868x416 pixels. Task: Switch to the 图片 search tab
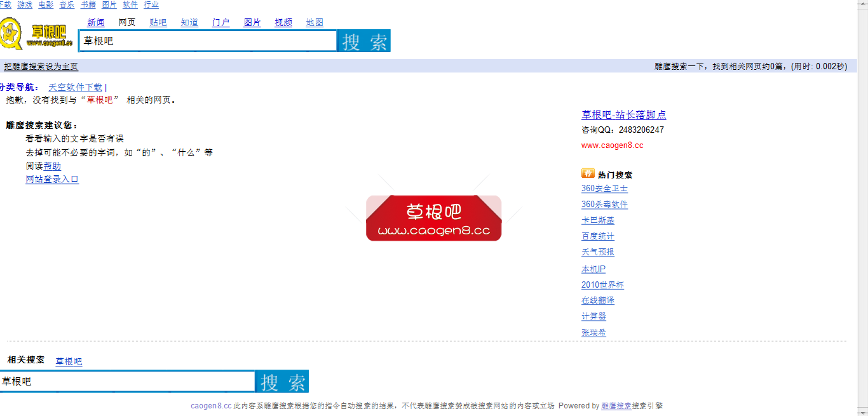tap(252, 22)
